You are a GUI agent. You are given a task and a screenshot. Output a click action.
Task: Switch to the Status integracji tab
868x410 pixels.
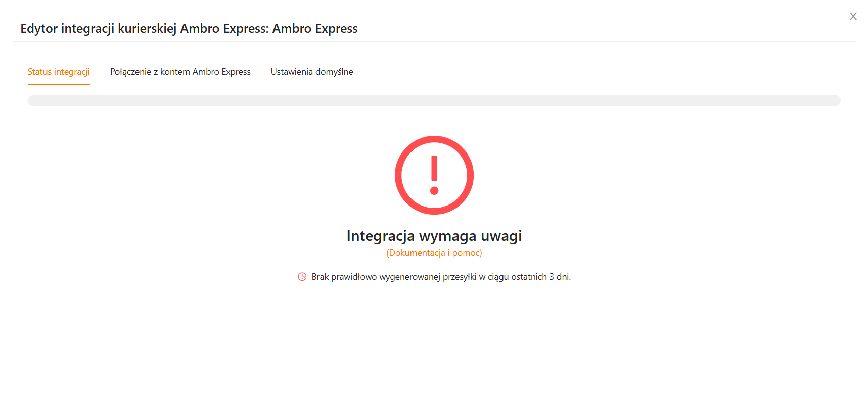tap(59, 72)
